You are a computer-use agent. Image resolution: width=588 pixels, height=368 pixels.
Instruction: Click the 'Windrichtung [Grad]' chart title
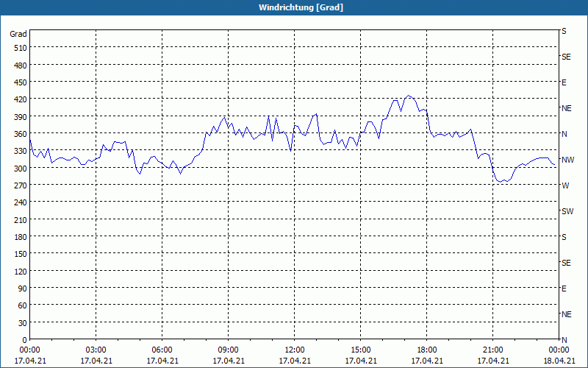tap(301, 7)
